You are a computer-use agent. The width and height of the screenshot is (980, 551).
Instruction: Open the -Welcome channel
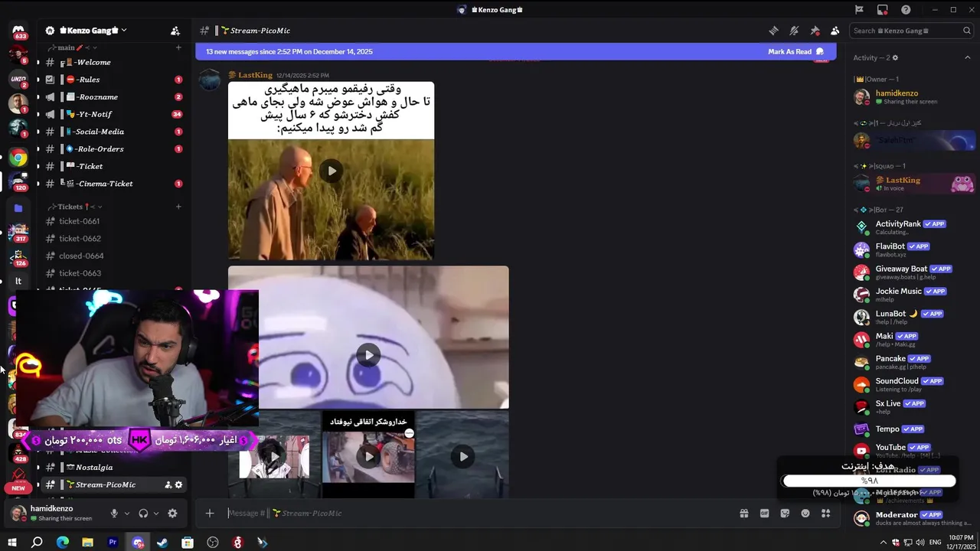[113, 63]
